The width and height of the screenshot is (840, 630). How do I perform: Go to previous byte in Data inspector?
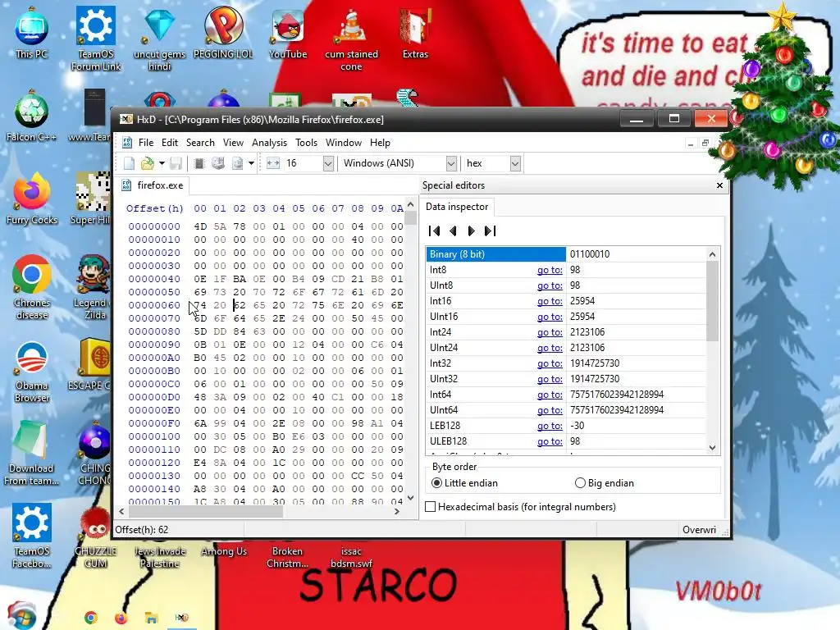pos(453,231)
